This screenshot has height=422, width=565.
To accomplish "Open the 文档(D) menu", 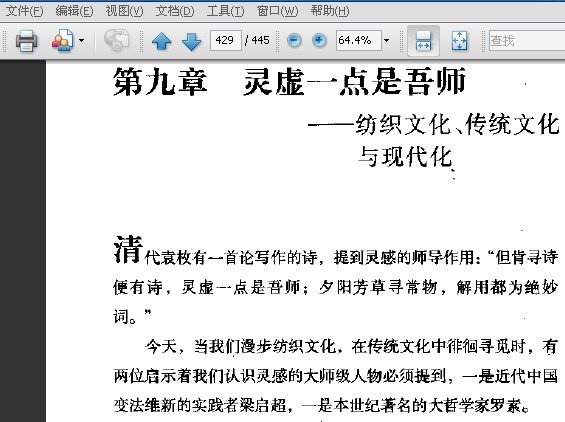I will point(175,11).
